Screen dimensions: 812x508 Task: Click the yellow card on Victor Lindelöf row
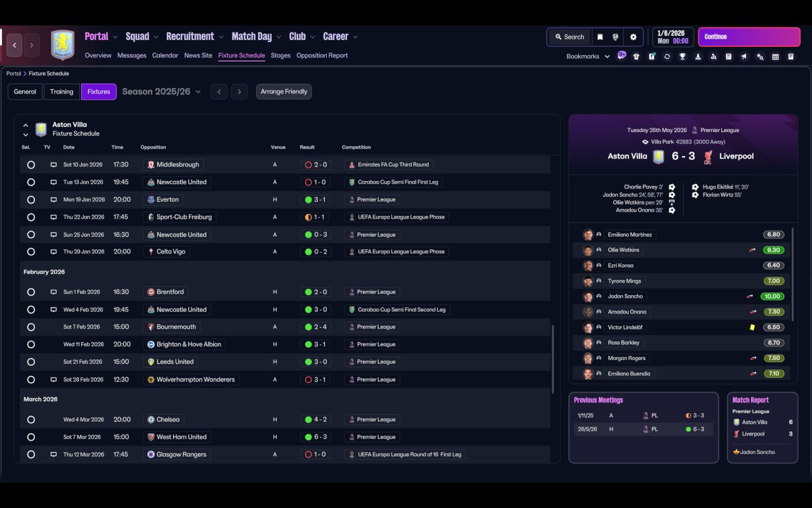(x=753, y=328)
